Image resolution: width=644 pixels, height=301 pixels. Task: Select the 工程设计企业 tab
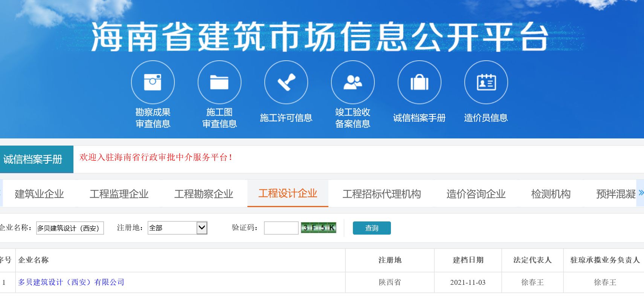(x=288, y=193)
